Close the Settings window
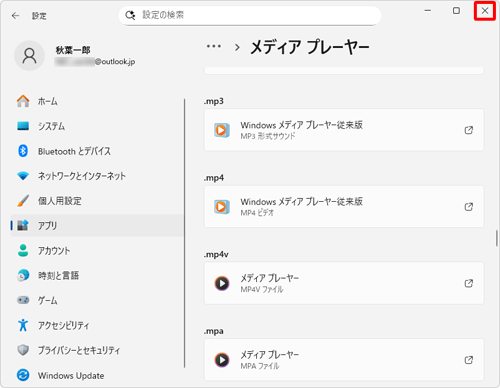This screenshot has width=500, height=388. [485, 11]
